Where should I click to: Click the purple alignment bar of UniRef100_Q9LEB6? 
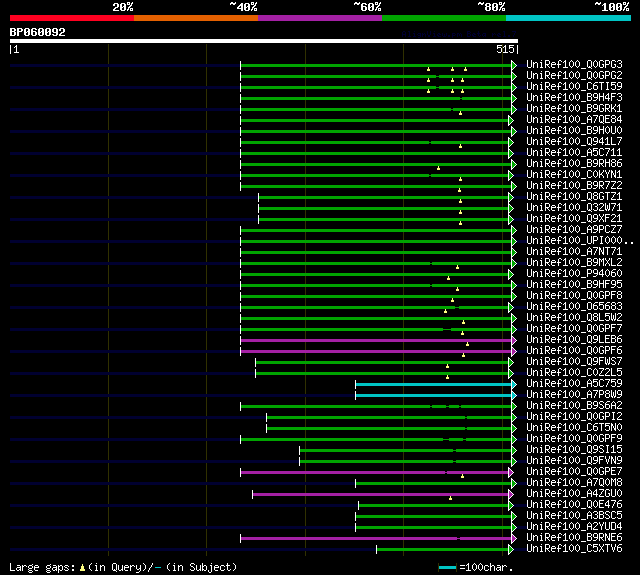click(376, 340)
